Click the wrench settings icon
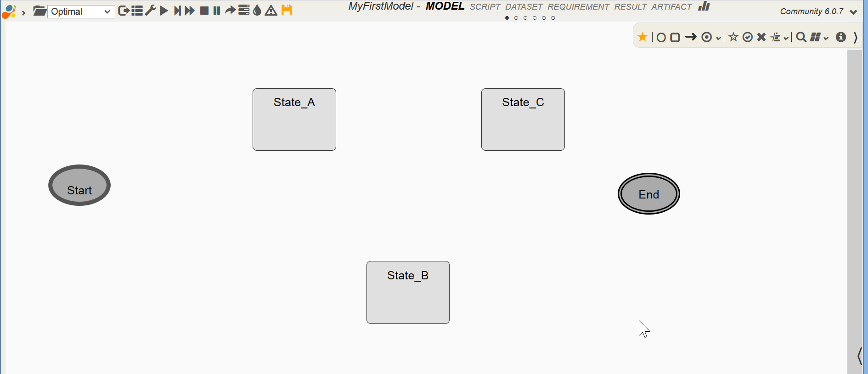868x374 pixels. pos(150,11)
